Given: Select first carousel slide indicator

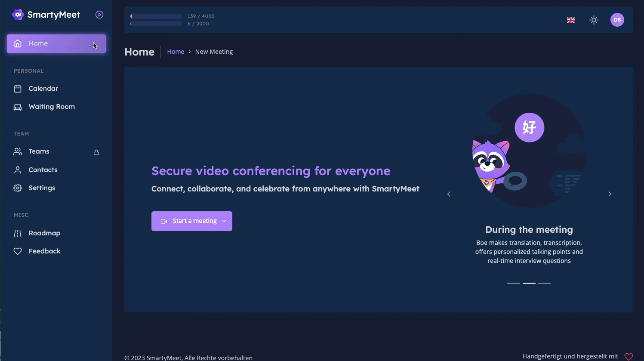Looking at the screenshot, I should pos(514,283).
